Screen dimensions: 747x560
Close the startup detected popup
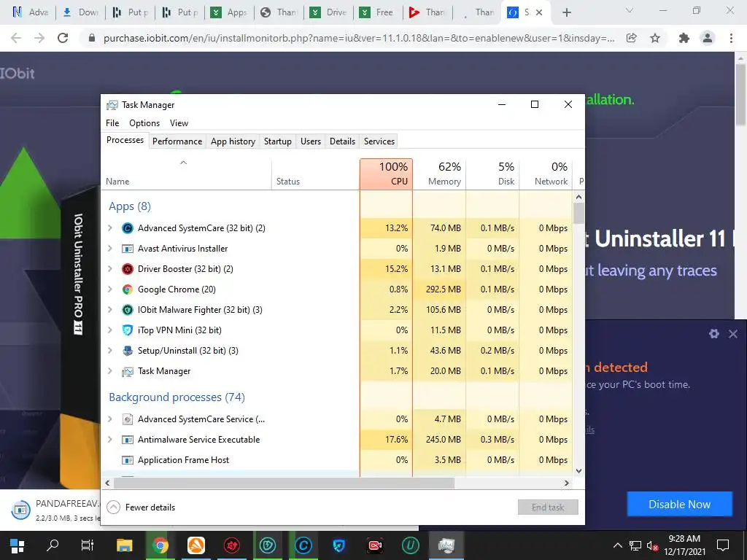[x=733, y=334]
